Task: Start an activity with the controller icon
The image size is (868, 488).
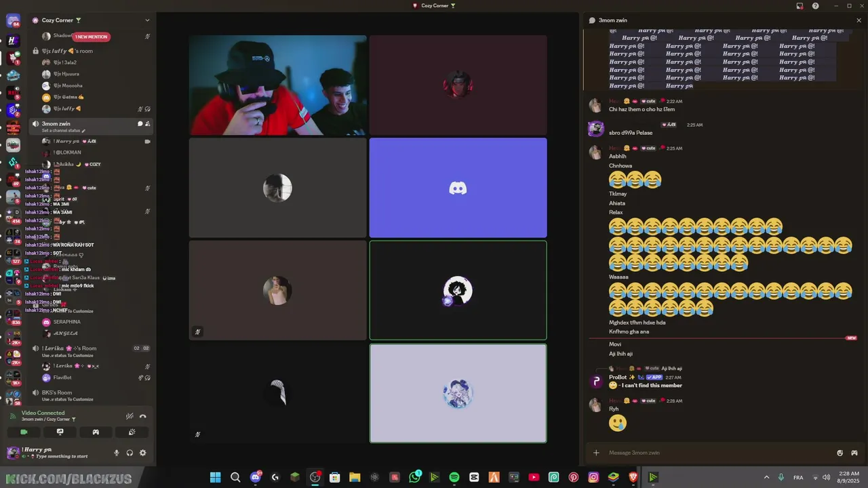Action: click(96, 432)
